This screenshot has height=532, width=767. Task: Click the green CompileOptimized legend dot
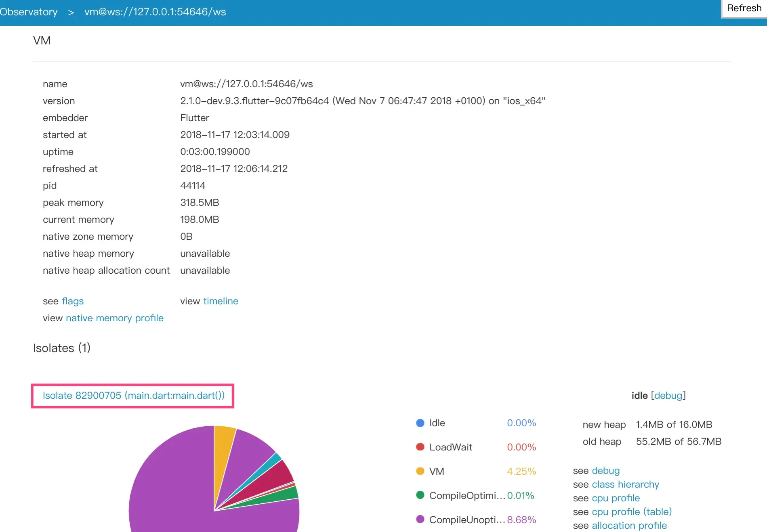click(420, 495)
